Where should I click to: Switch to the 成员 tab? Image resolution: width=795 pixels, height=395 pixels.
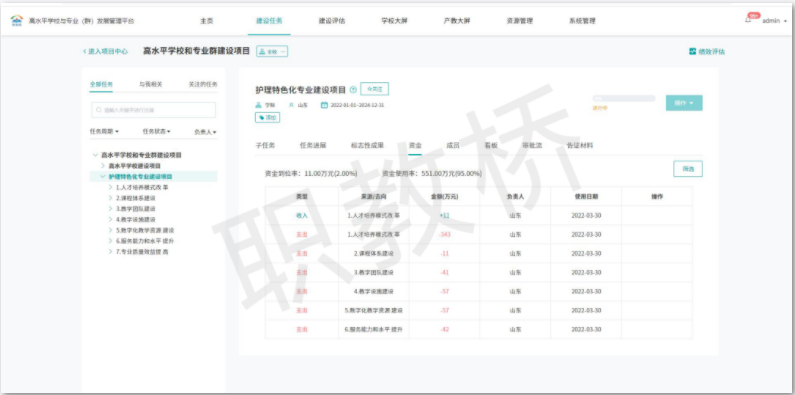click(x=453, y=145)
